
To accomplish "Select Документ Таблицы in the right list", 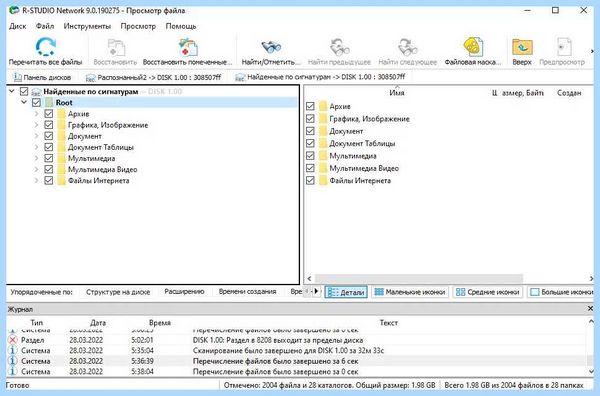I will click(362, 143).
